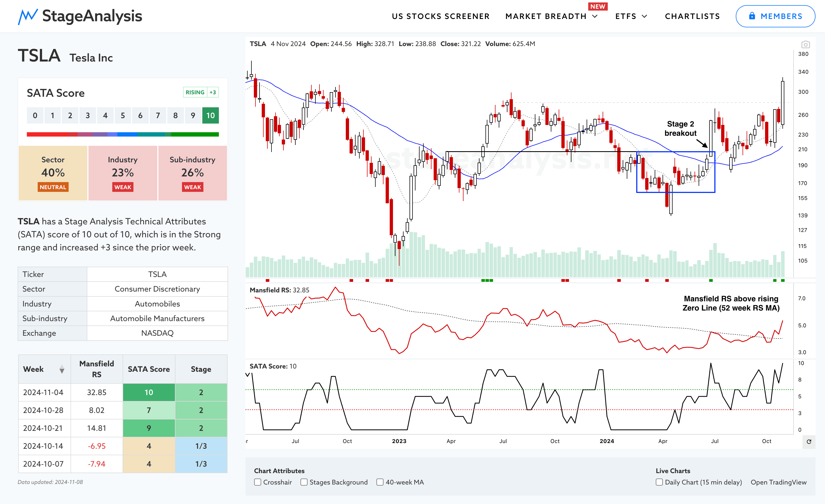The image size is (825, 504).
Task: Open the Market Breadth menu item
Action: point(546,16)
